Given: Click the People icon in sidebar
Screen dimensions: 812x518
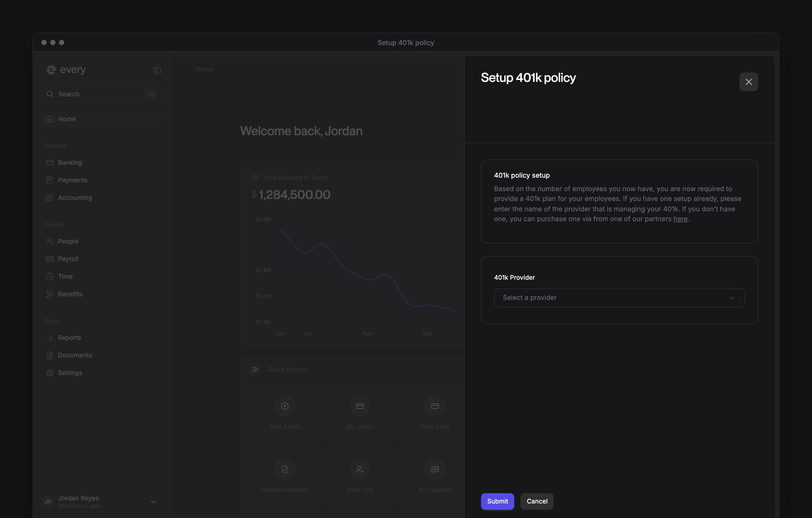Looking at the screenshot, I should [x=49, y=241].
